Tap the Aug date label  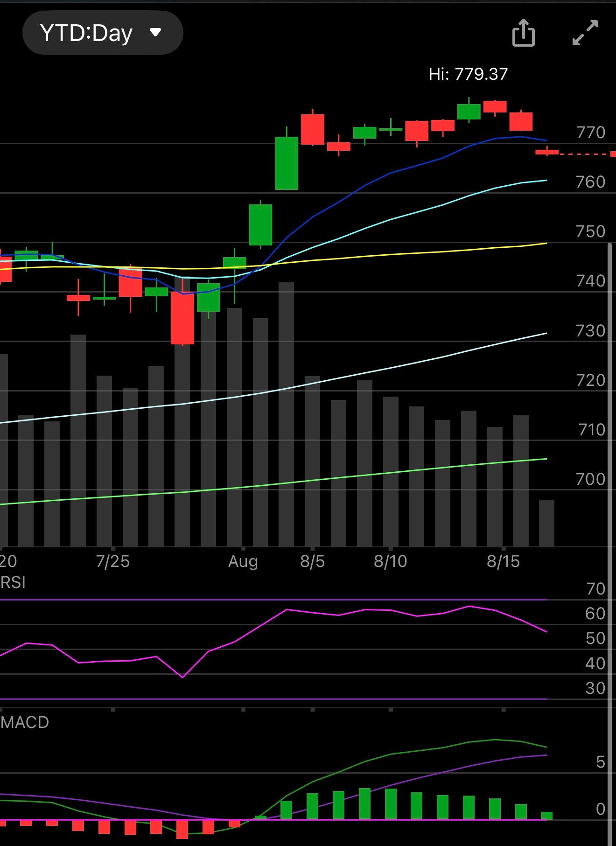click(x=243, y=561)
